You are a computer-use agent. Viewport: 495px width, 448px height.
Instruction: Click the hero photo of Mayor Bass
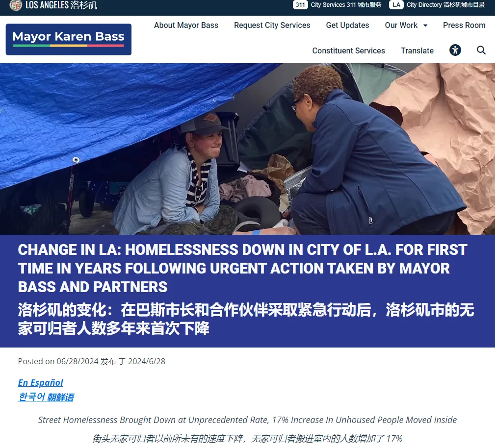coord(247,149)
